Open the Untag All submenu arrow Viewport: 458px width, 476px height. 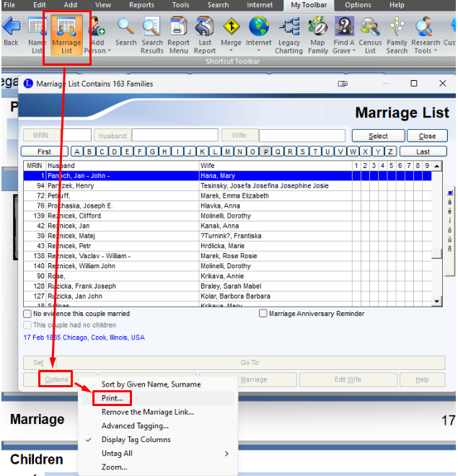pyautogui.click(x=226, y=454)
